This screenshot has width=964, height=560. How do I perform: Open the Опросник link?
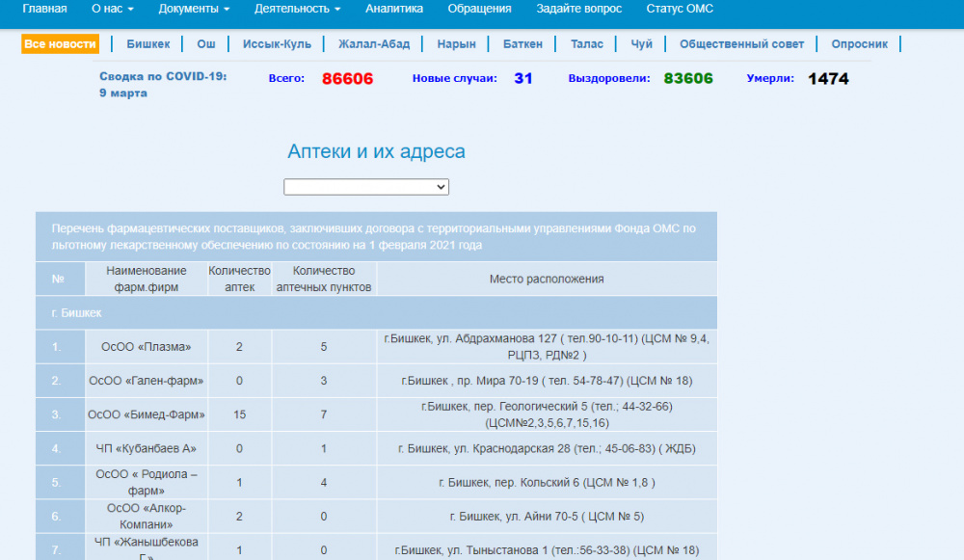pyautogui.click(x=859, y=44)
